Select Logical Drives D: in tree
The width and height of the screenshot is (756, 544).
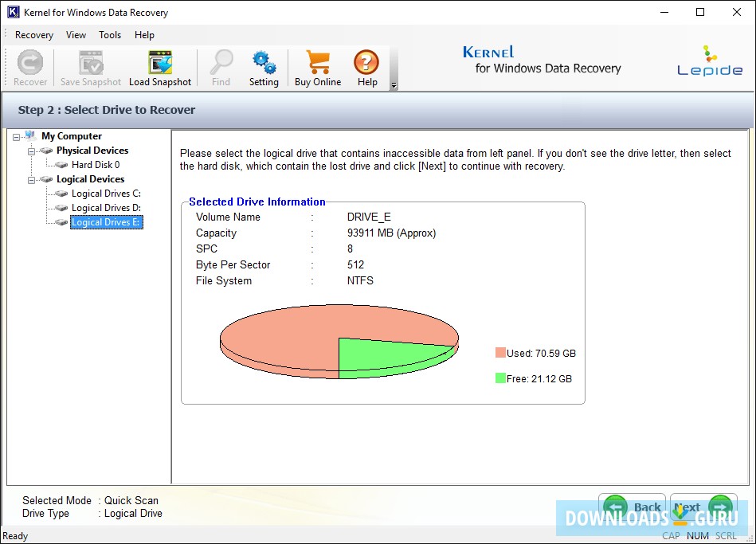coord(106,208)
